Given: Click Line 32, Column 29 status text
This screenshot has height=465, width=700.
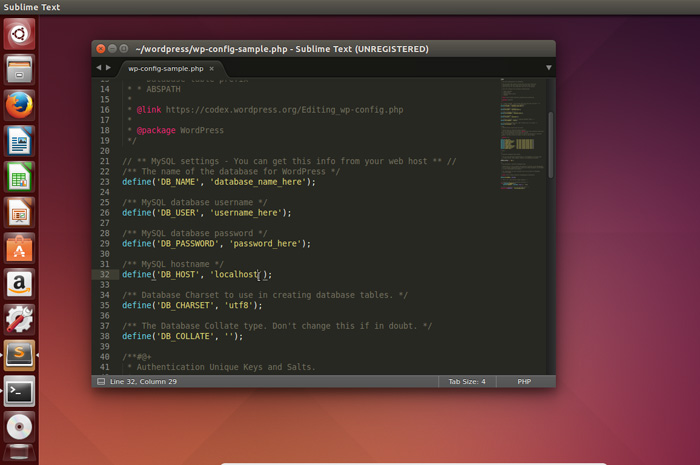Looking at the screenshot, I should [143, 382].
